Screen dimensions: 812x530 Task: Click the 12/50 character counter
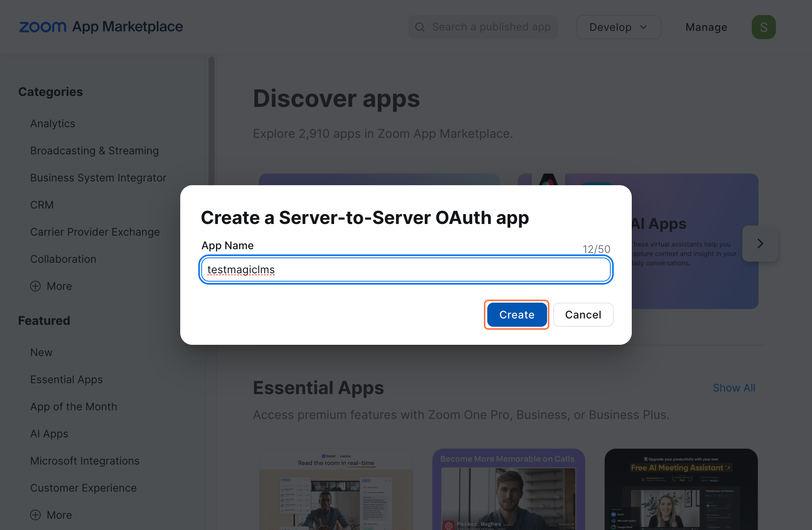[x=596, y=249]
